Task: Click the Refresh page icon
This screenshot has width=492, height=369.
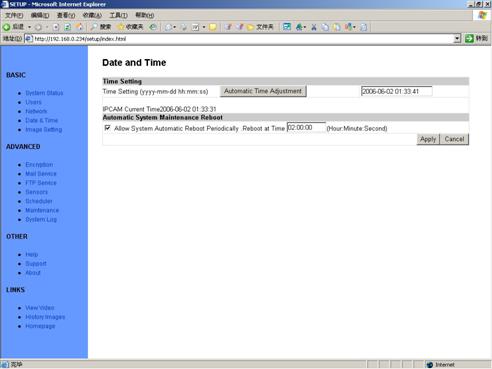Action: (68, 27)
